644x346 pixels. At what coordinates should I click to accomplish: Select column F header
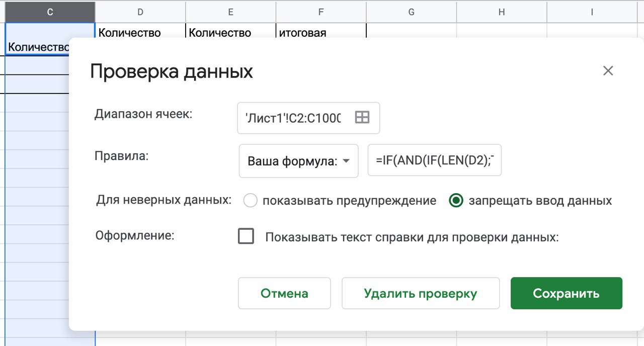(x=321, y=12)
